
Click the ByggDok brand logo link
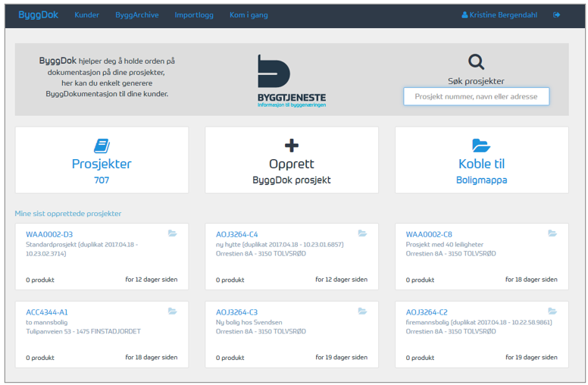click(x=38, y=15)
